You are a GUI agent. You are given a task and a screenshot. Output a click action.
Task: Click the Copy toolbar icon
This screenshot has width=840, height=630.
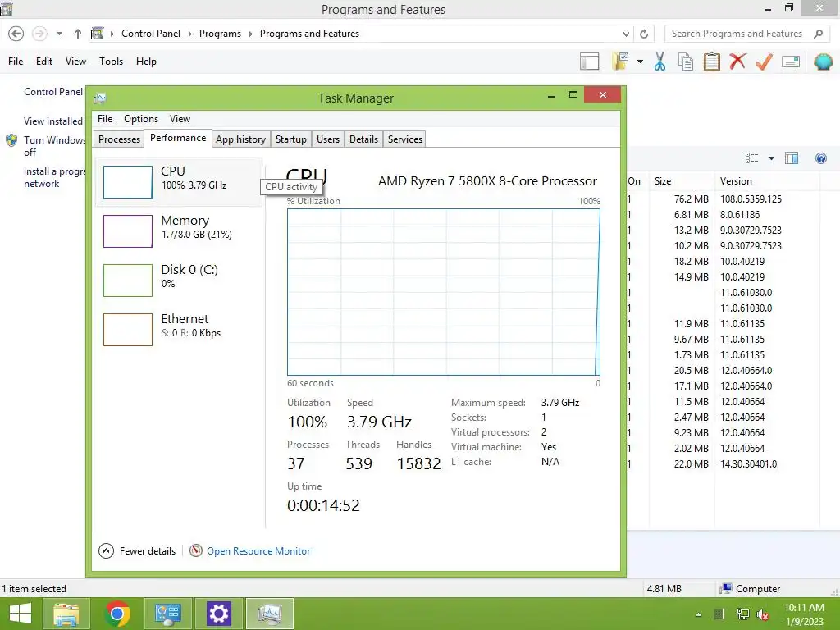click(x=686, y=62)
